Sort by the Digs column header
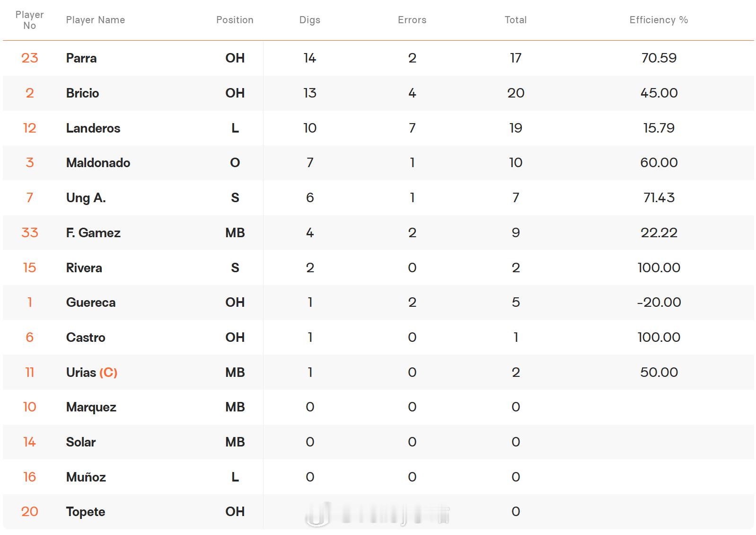The height and width of the screenshot is (535, 756). (x=309, y=20)
